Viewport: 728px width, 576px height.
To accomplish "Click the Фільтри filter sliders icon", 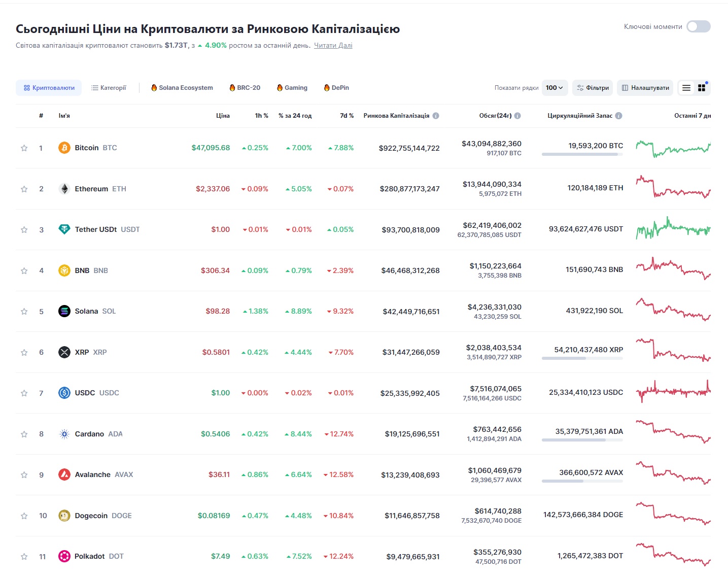I will [x=580, y=88].
